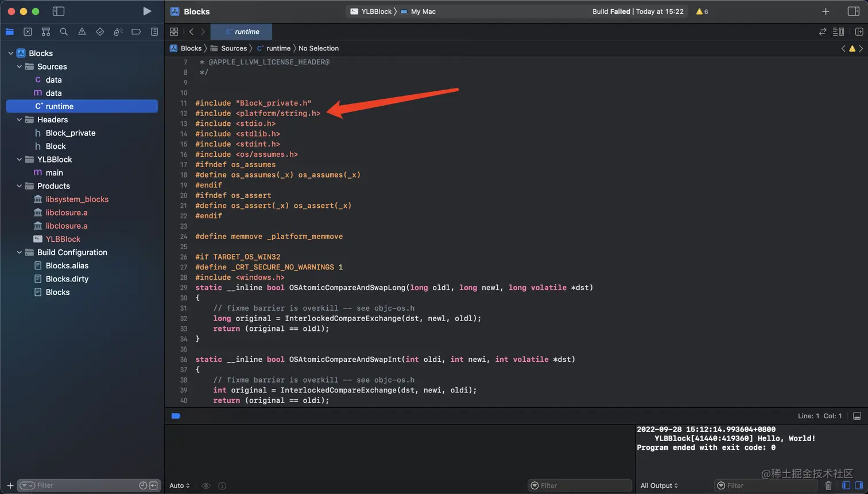Run the YLBBlock scheme with play button

tap(147, 11)
